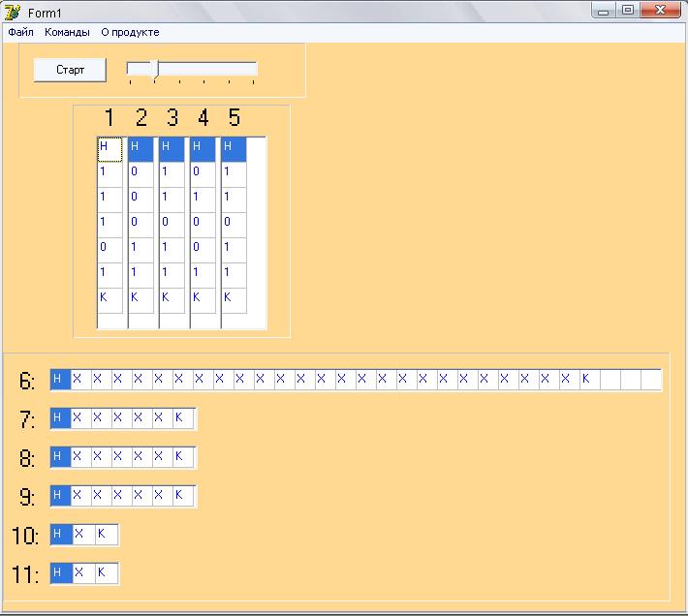Select the highlighted H cell in column 5
The image size is (688, 616).
point(234,149)
